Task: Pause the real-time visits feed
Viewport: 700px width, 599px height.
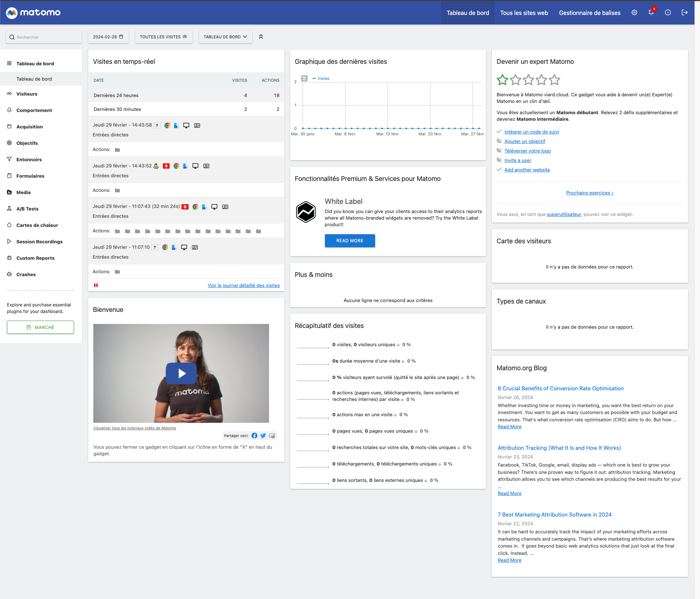Action: [x=96, y=285]
